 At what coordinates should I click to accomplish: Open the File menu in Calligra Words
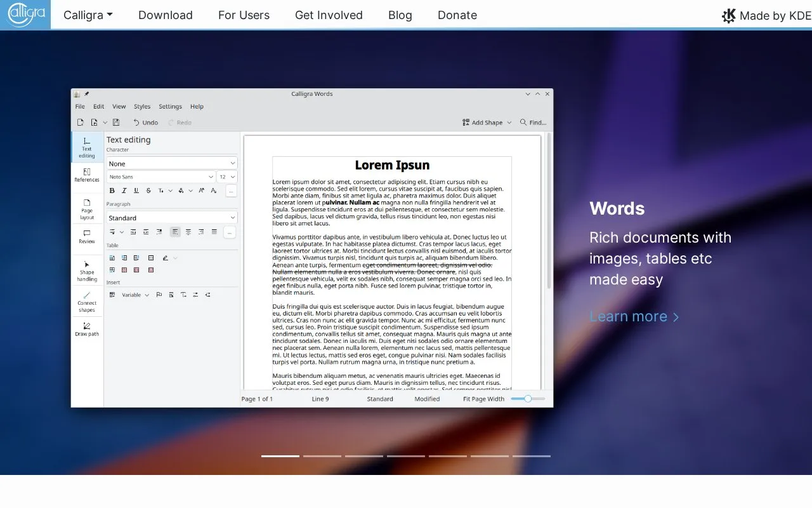[80, 107]
